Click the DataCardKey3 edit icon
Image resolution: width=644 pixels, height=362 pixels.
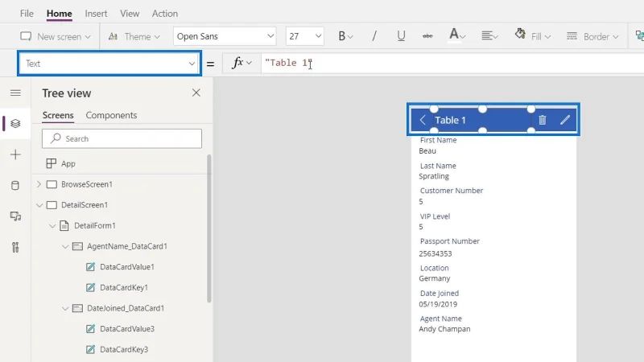90,349
